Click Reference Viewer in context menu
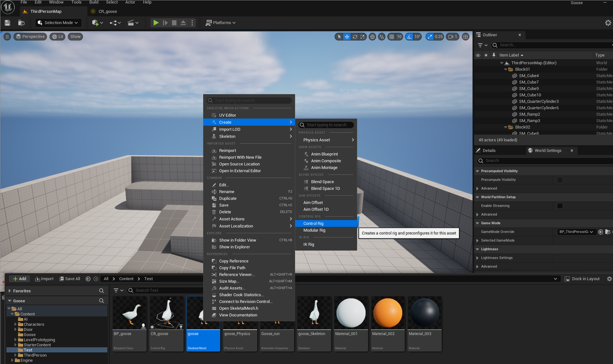The width and height of the screenshot is (613, 364). click(x=249, y=275)
